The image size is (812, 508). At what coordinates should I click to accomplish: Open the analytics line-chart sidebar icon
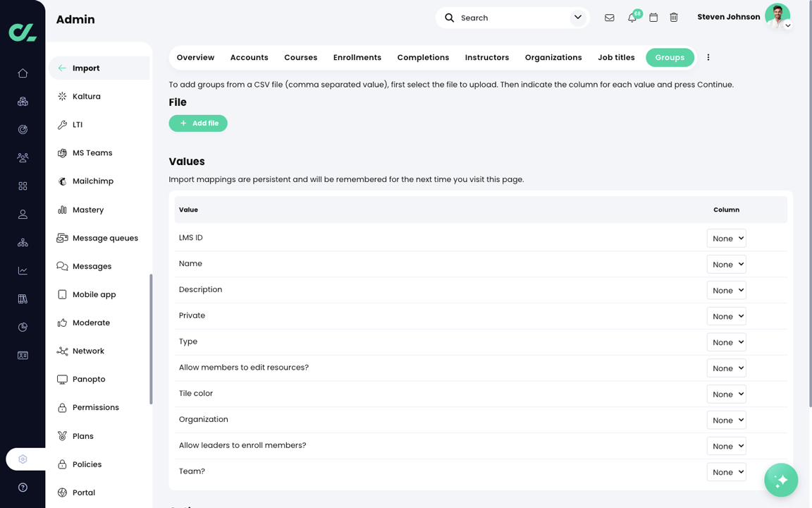(x=23, y=270)
